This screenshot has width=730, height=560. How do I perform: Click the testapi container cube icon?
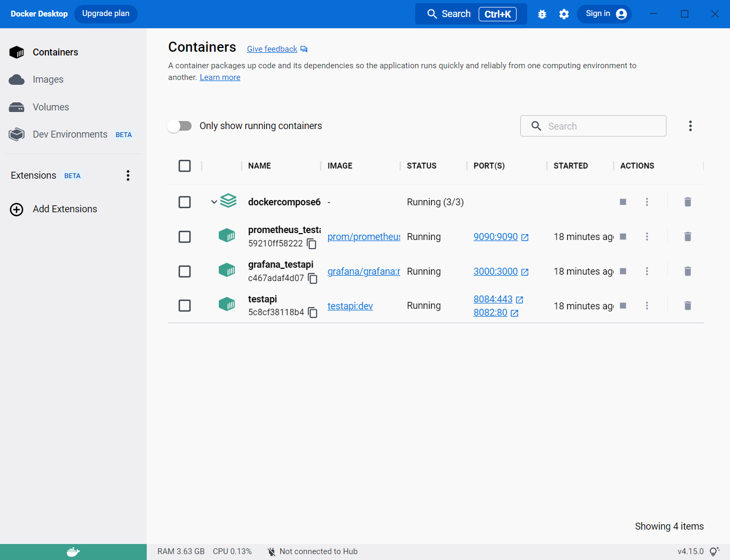tap(227, 305)
